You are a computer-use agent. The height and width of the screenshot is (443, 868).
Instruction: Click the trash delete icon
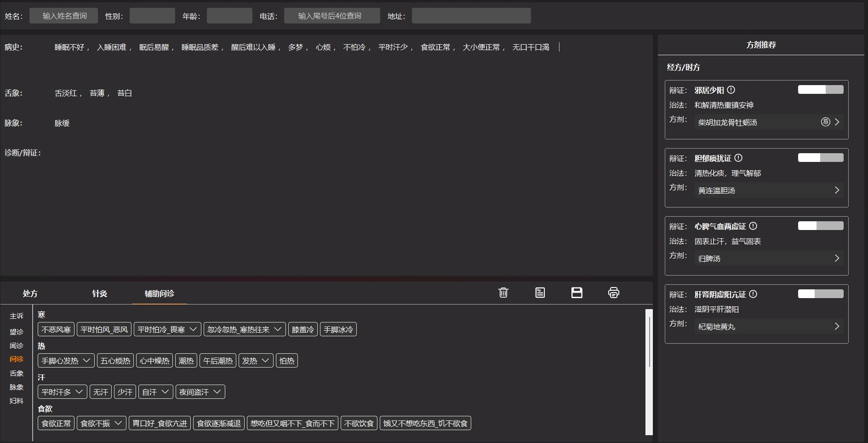[x=503, y=293]
